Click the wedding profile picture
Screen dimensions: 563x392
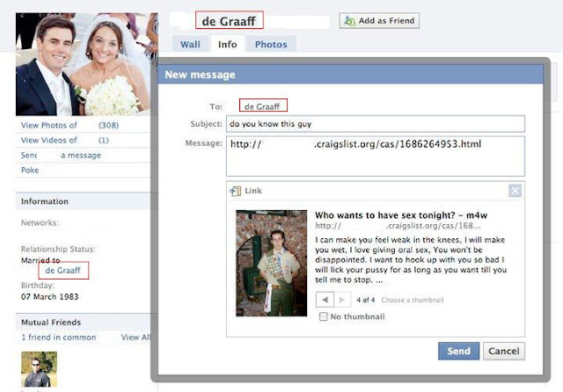coord(87,64)
